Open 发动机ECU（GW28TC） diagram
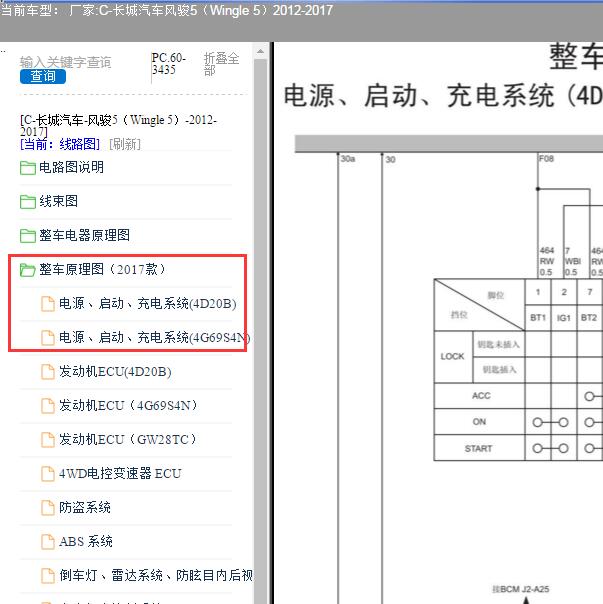 coord(128,440)
